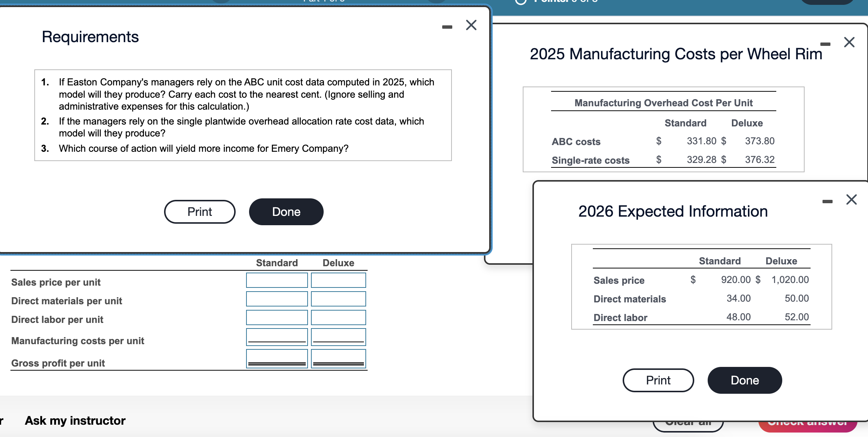Viewport: 868px width, 437px height.
Task: Click Done in the 2026 Expected Information dialog
Action: (745, 380)
